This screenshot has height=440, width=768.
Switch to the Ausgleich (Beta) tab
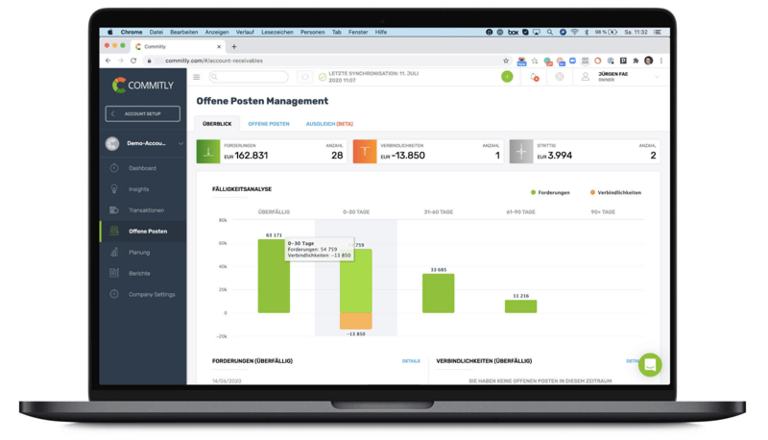(x=329, y=123)
